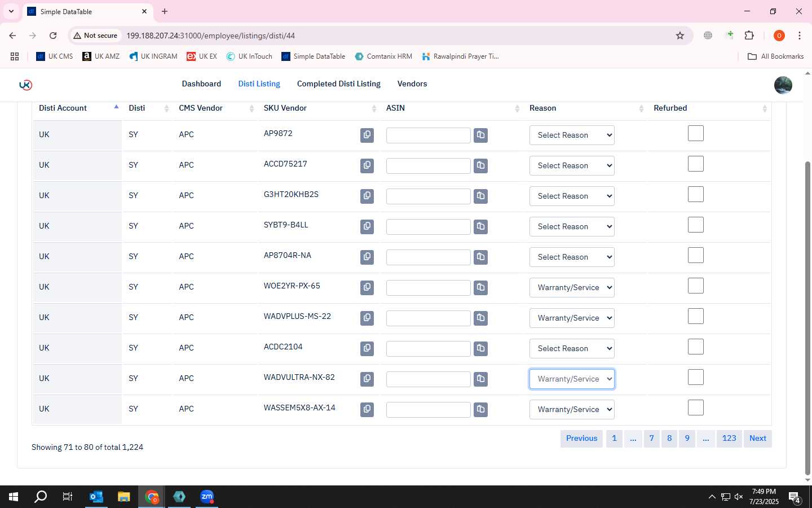The width and height of the screenshot is (812, 508).
Task: Click paste icon beside ASIN field for ACDC2104
Action: tap(480, 348)
